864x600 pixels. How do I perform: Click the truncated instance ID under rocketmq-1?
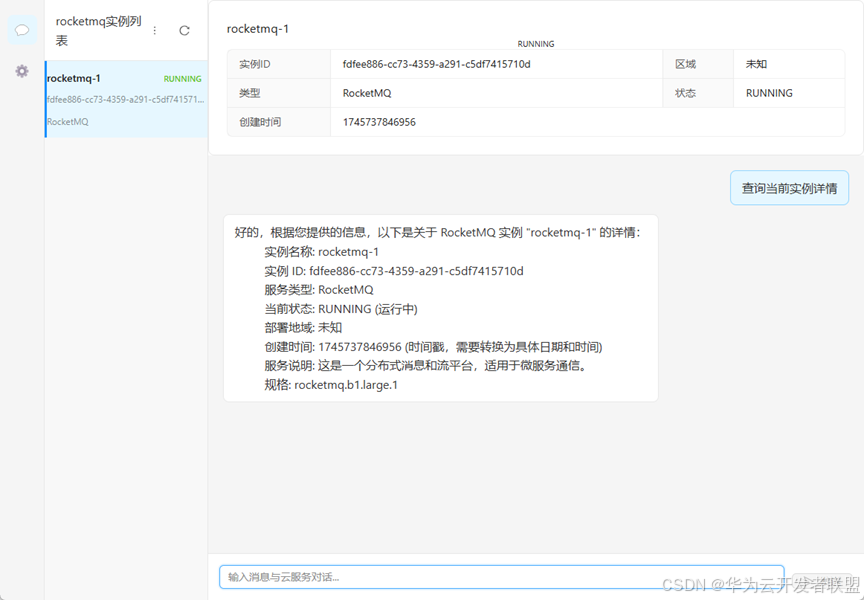126,100
